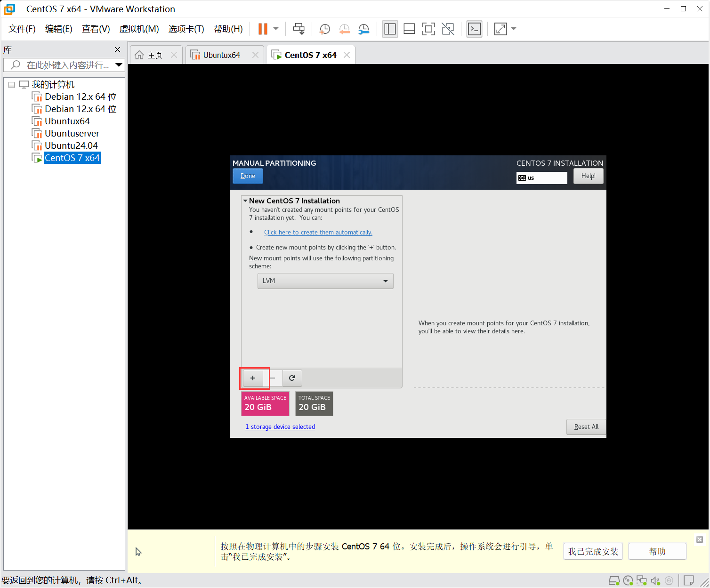Take a snapshot of this virtual machine

324,29
